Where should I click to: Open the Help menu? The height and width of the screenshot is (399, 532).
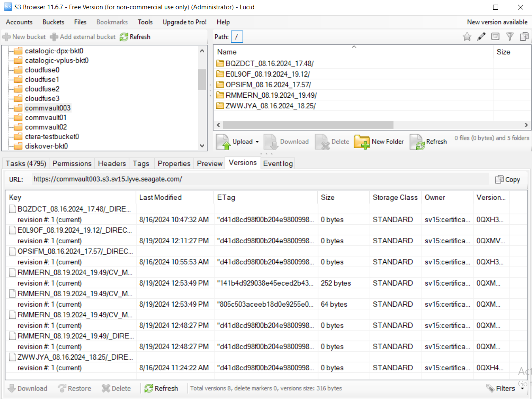pyautogui.click(x=223, y=22)
